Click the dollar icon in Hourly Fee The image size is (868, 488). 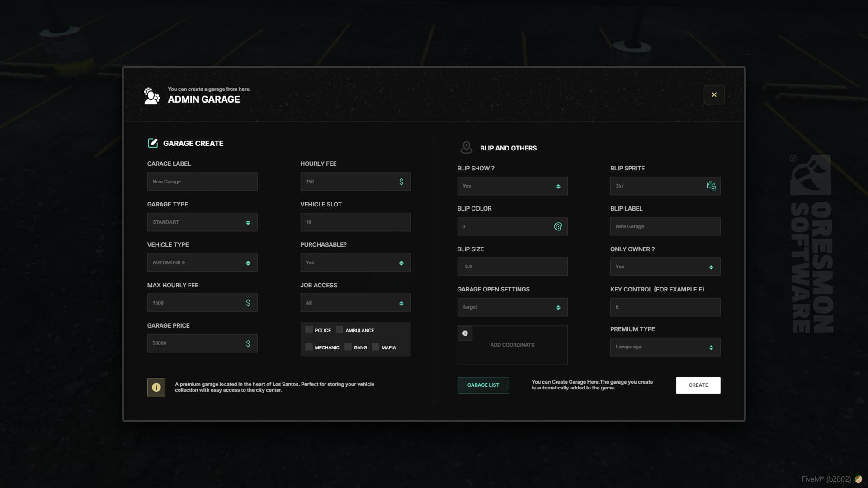coord(401,182)
